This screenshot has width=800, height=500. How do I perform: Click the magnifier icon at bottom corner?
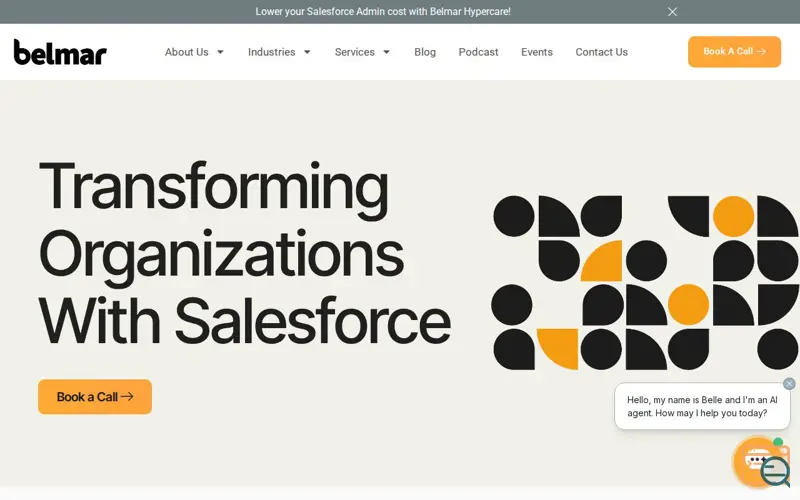pos(775,471)
